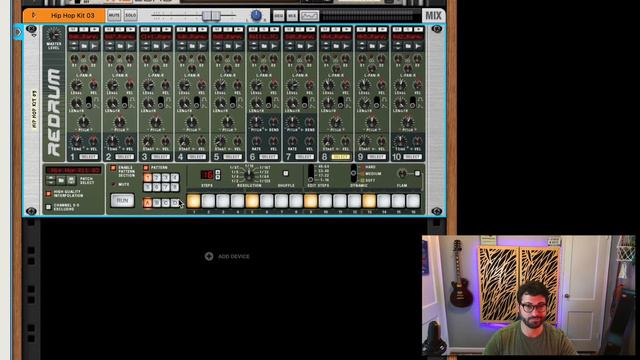Select pattern 3 button
The image size is (640, 360).
tap(166, 178)
